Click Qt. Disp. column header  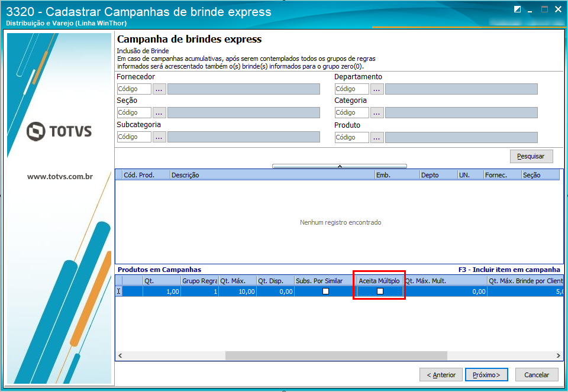[x=275, y=281]
